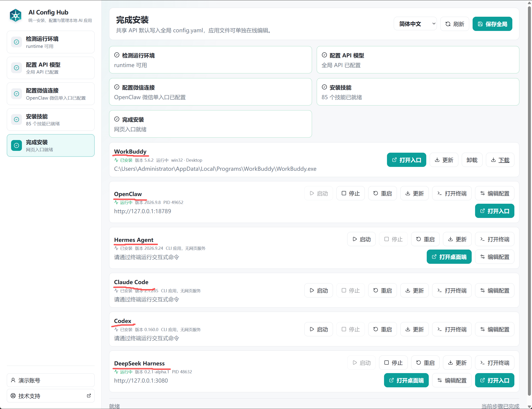This screenshot has width=532, height=409.
Task: Click the save icon in 保存全局 button
Action: click(x=480, y=24)
